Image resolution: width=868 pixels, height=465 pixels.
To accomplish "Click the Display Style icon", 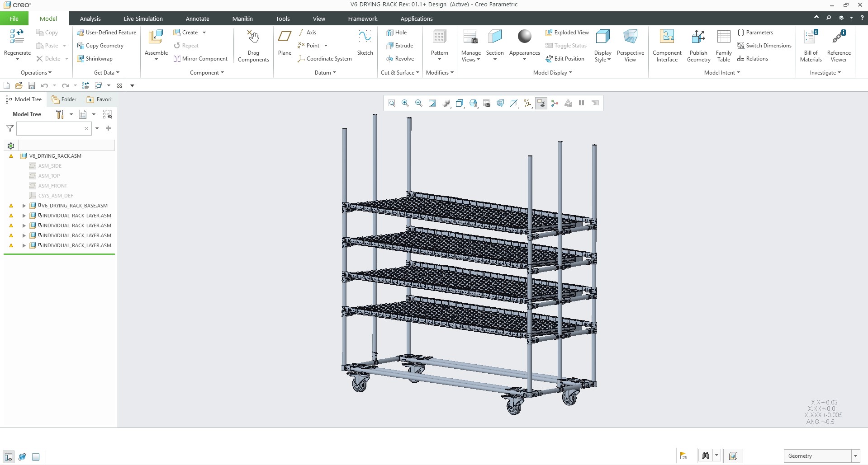I will tap(602, 37).
